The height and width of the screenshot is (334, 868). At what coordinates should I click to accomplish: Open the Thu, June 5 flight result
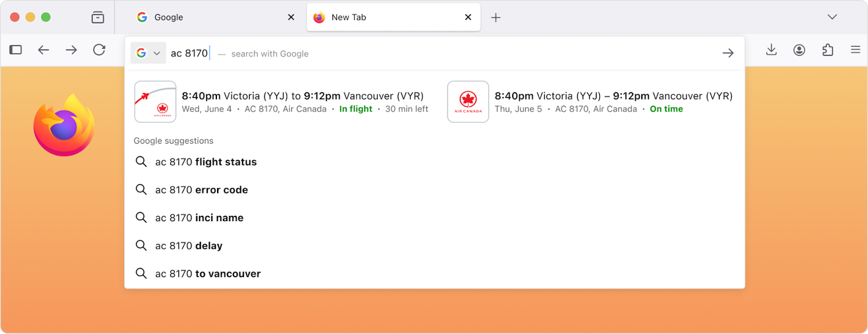click(x=590, y=102)
